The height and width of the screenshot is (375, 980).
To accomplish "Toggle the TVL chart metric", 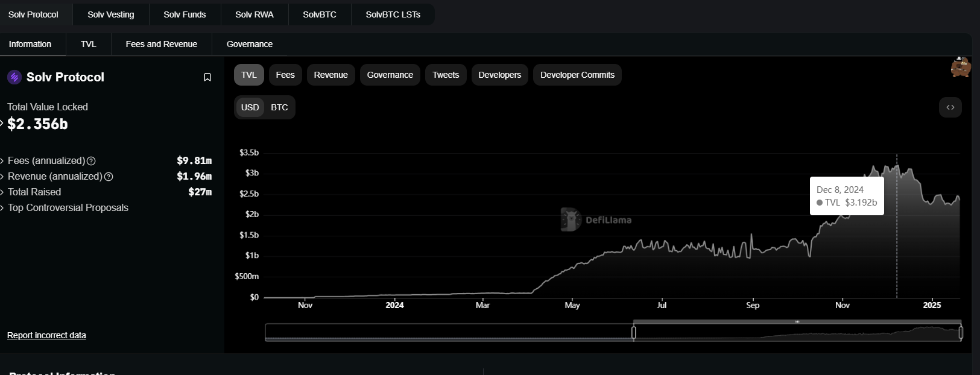I will click(248, 75).
